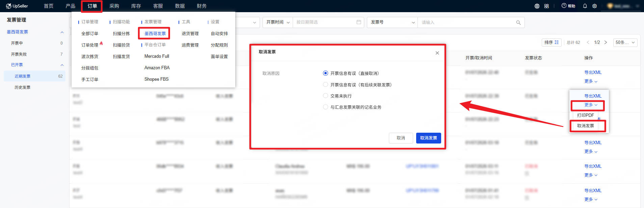Image resolution: width=644 pixels, height=208 pixels.
Task: Click the 帮助 help icon
Action: click(x=568, y=6)
